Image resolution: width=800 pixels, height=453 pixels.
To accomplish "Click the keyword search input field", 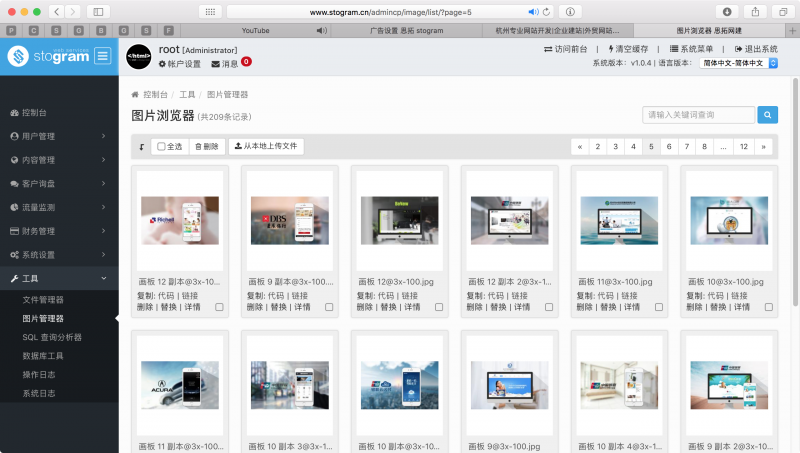I will point(698,115).
